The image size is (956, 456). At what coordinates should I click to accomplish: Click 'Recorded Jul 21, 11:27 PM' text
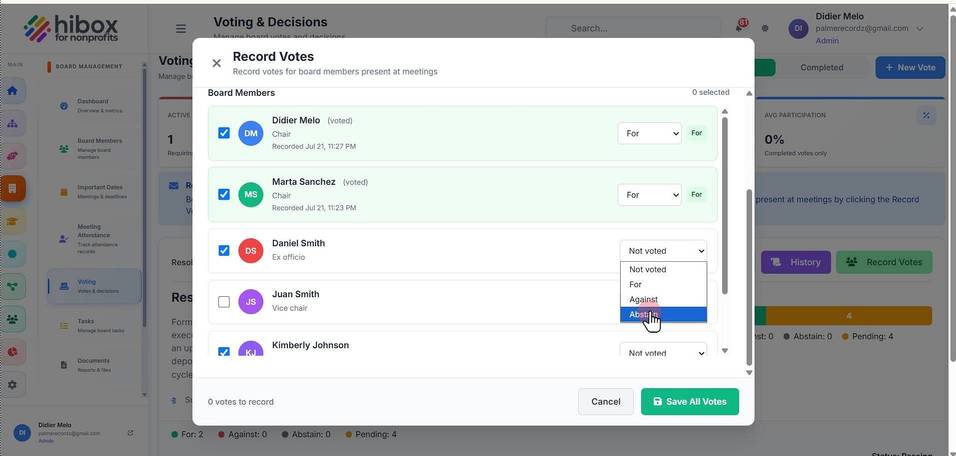point(314,146)
